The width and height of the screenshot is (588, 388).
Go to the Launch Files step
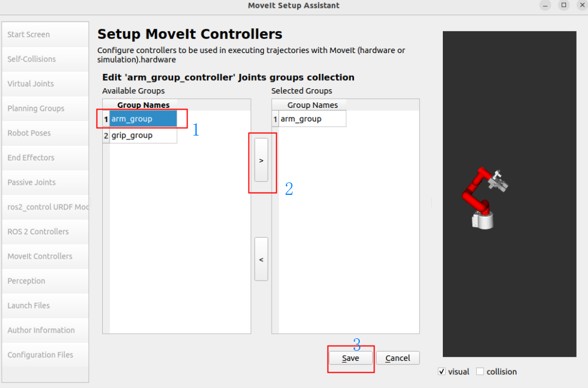45,306
